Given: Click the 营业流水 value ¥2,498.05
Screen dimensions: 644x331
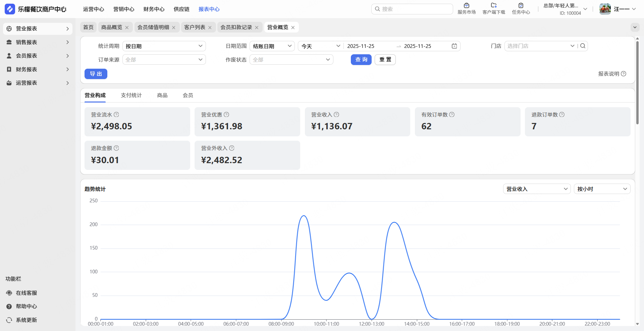Looking at the screenshot, I should click(111, 126).
